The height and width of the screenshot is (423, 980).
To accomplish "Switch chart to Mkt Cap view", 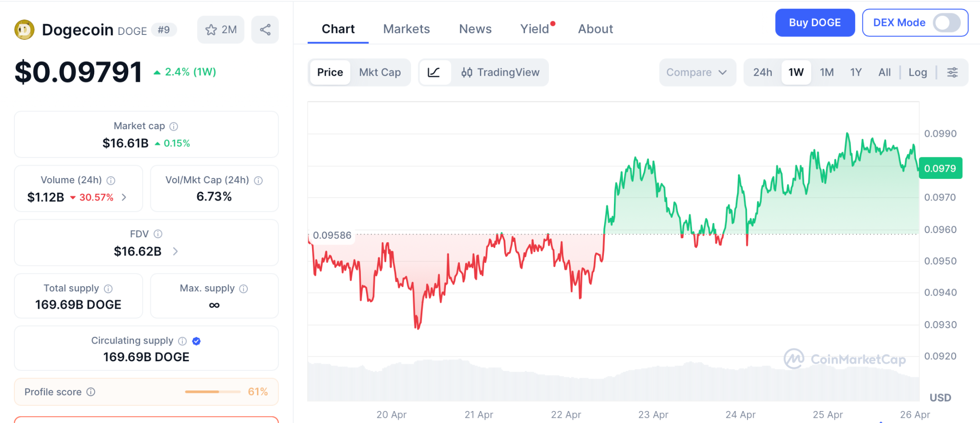I will 379,72.
